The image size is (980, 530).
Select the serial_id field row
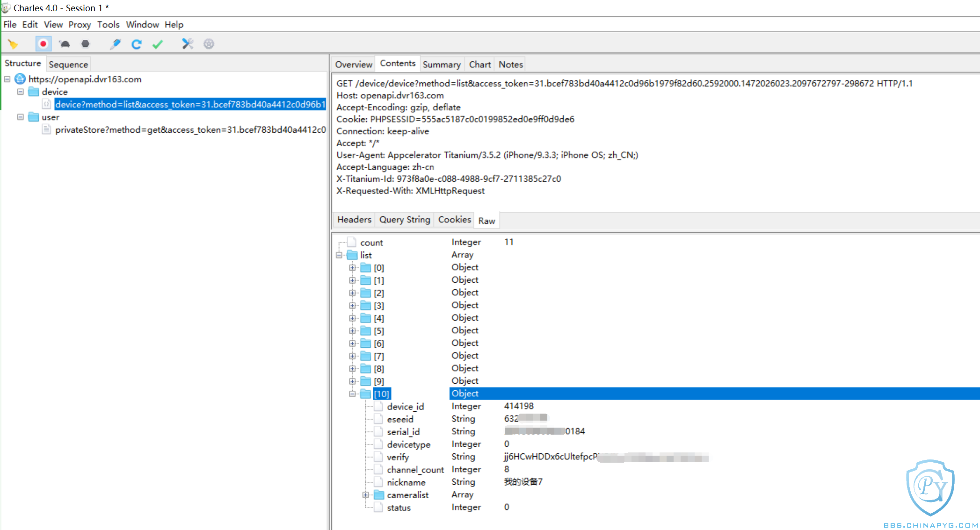coord(655,432)
